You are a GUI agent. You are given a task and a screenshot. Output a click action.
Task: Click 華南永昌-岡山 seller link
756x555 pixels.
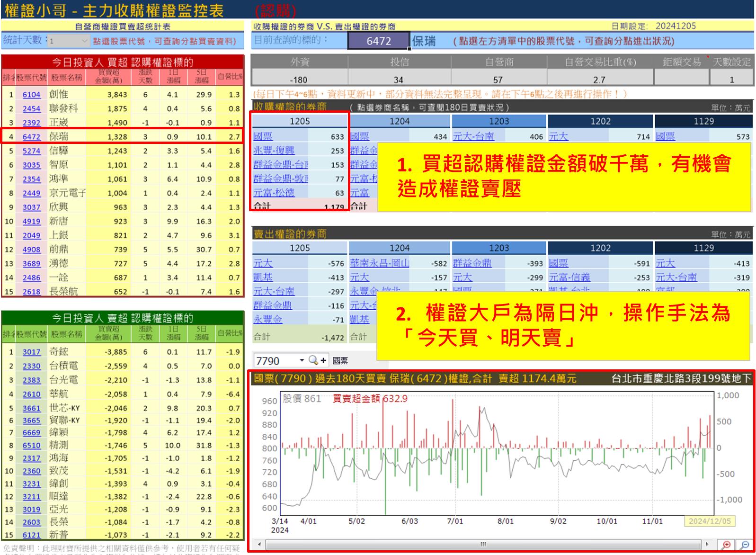pos(380,263)
